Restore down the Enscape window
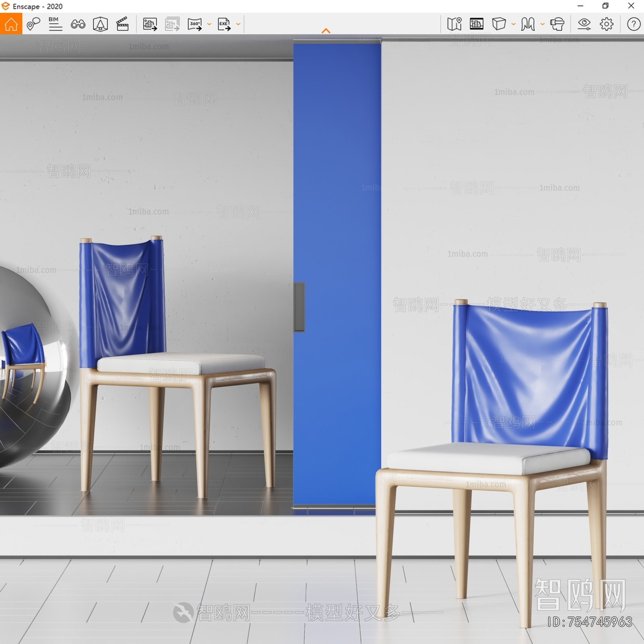This screenshot has height=644, width=644. 605,6
